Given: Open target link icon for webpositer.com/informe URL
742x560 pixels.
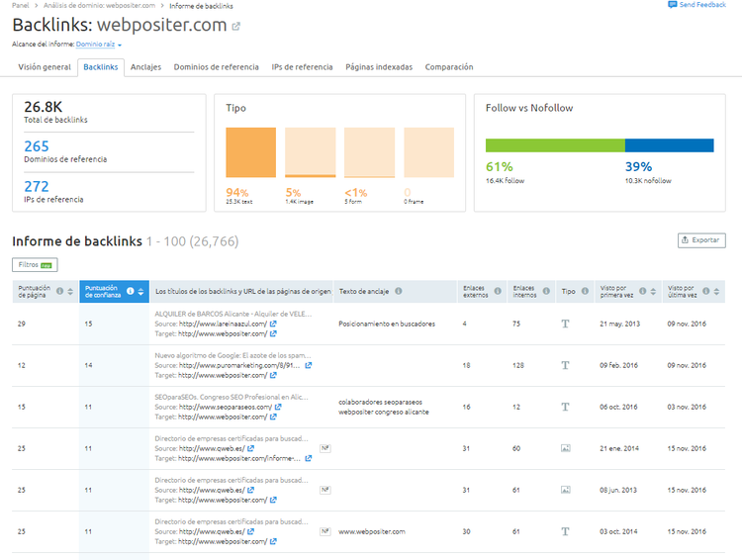Looking at the screenshot, I should 308,458.
